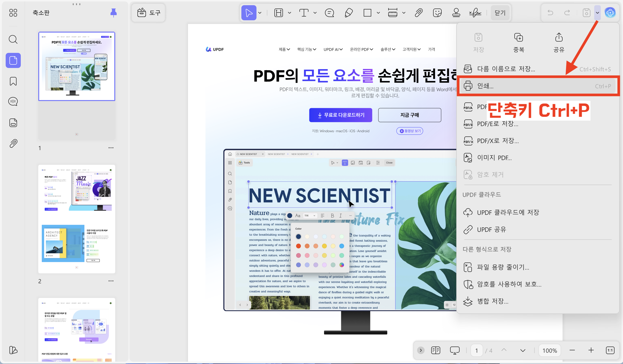Select the rectangle shape tool
The width and height of the screenshot is (623, 364).
click(367, 13)
